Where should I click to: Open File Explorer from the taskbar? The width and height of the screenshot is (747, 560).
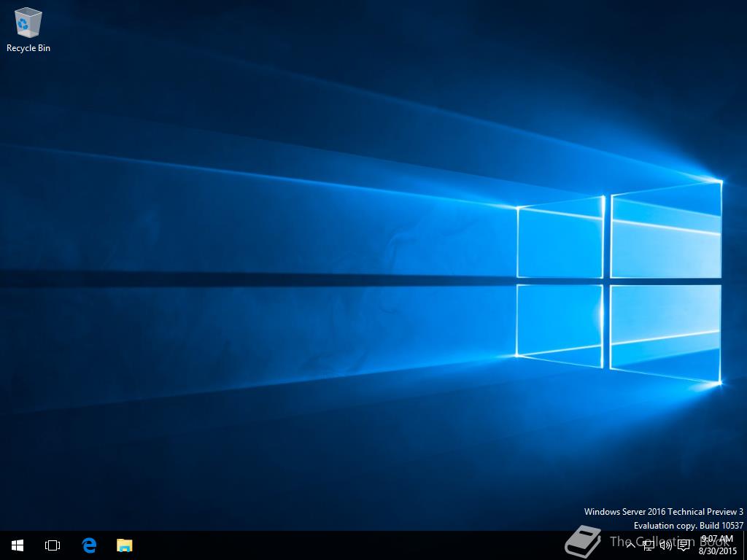(x=124, y=545)
